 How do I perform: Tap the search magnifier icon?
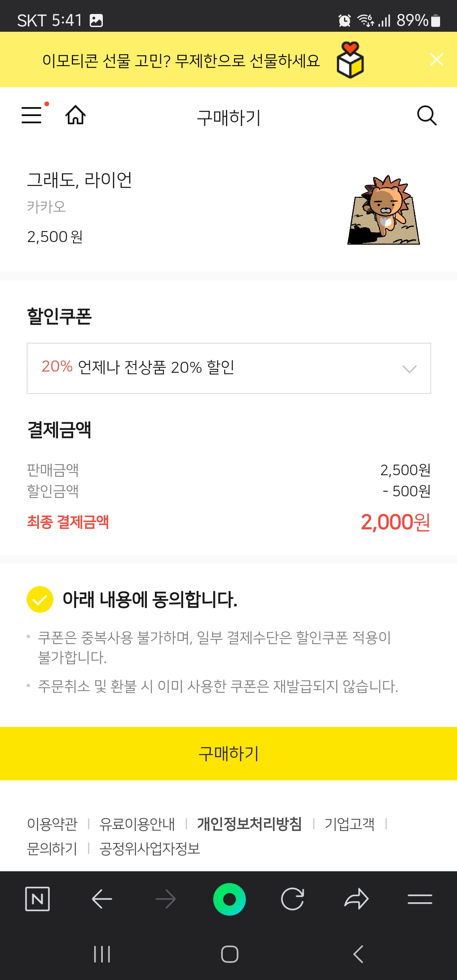pos(427,116)
